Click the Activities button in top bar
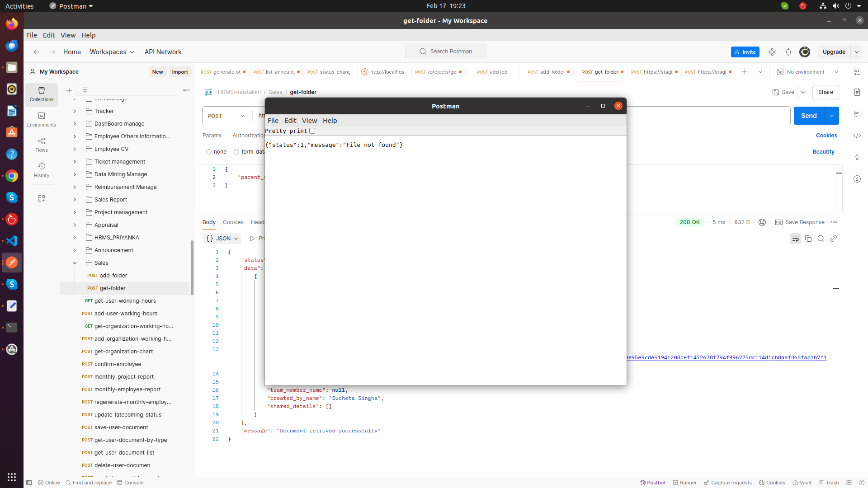 (x=19, y=6)
